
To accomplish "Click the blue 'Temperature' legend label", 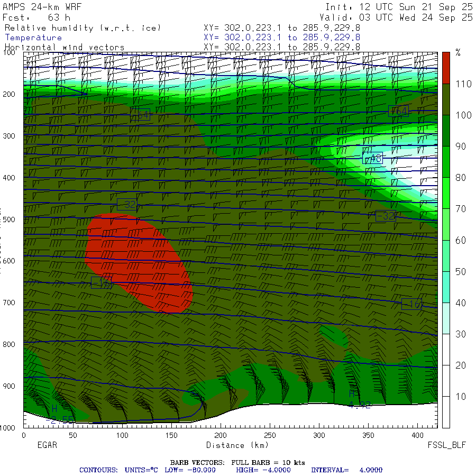I will [33, 38].
